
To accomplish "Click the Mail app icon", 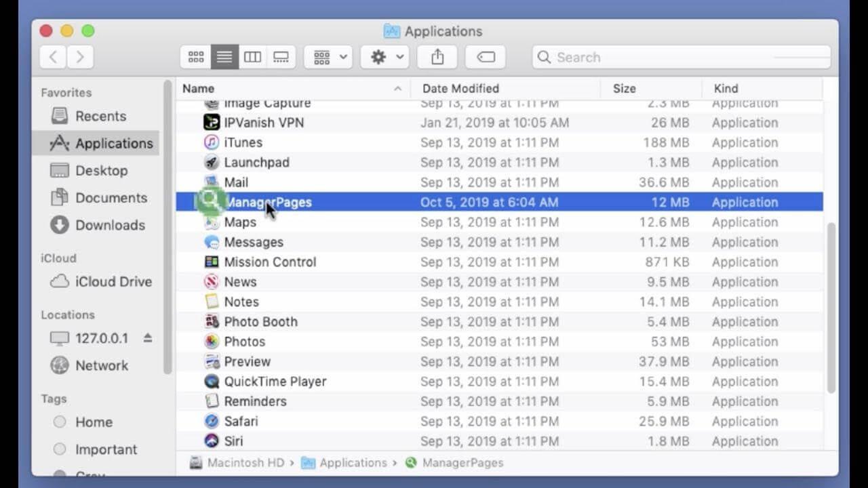I will click(x=212, y=182).
